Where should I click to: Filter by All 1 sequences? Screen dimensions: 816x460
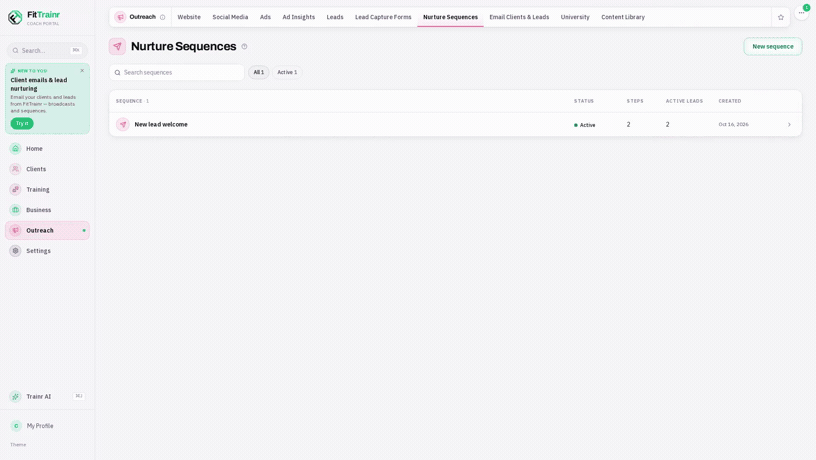pyautogui.click(x=259, y=72)
